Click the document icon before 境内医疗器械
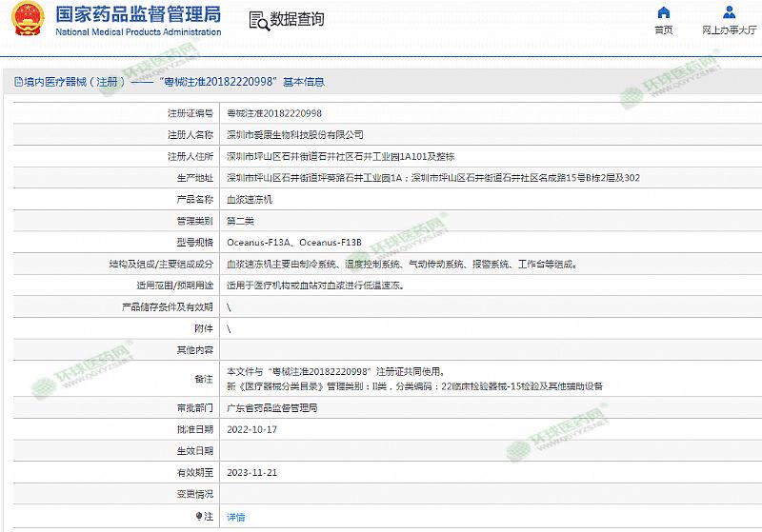The image size is (762, 532). tap(17, 83)
